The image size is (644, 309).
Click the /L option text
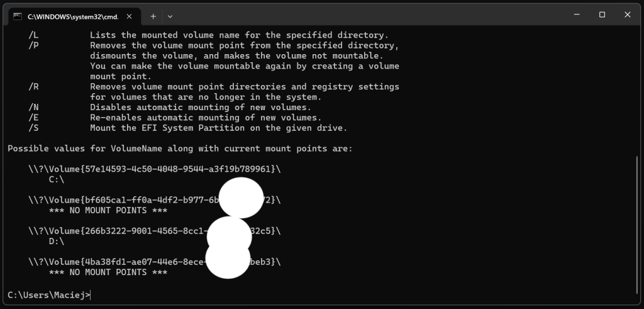[33, 35]
